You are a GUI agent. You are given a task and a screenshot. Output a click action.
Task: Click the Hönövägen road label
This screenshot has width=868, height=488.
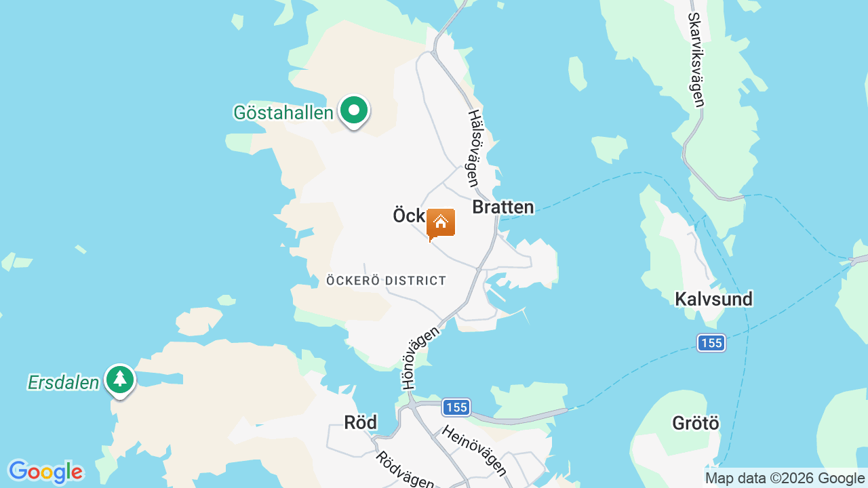421,357
